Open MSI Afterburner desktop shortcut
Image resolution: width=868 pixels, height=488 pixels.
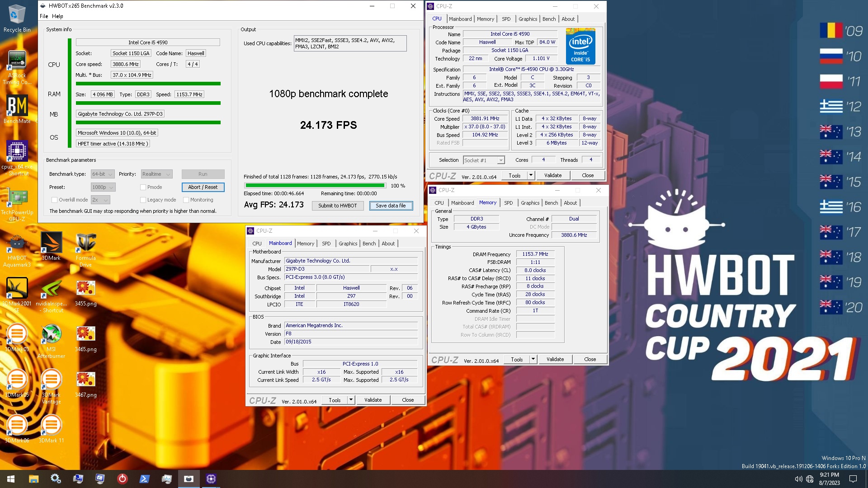point(51,341)
